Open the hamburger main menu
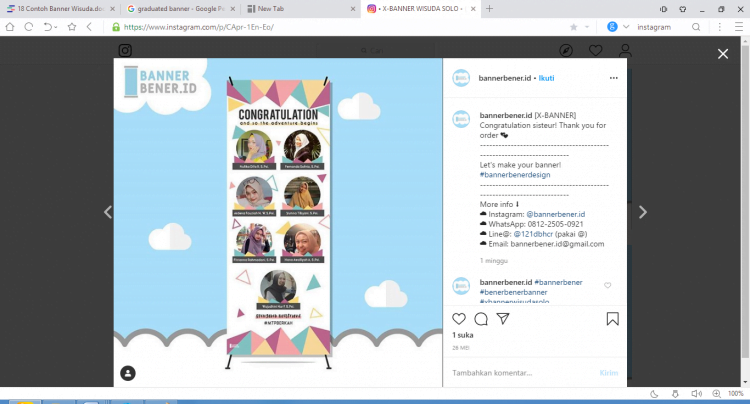750x404 pixels. (x=739, y=27)
